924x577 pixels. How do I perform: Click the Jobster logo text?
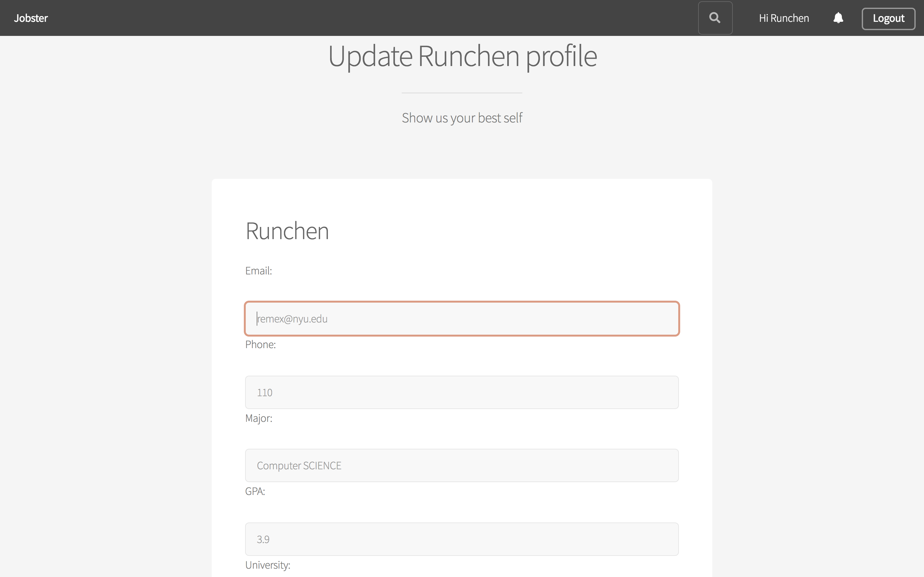pos(31,18)
